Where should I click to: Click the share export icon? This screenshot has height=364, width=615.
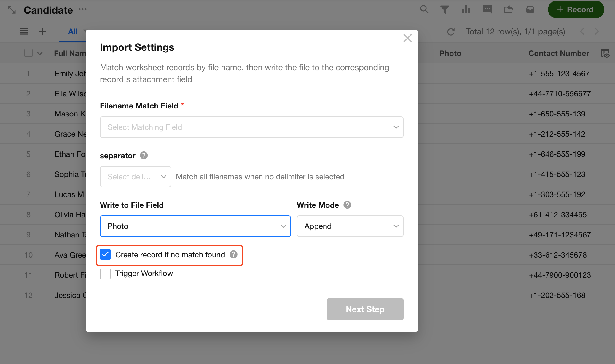tap(509, 9)
